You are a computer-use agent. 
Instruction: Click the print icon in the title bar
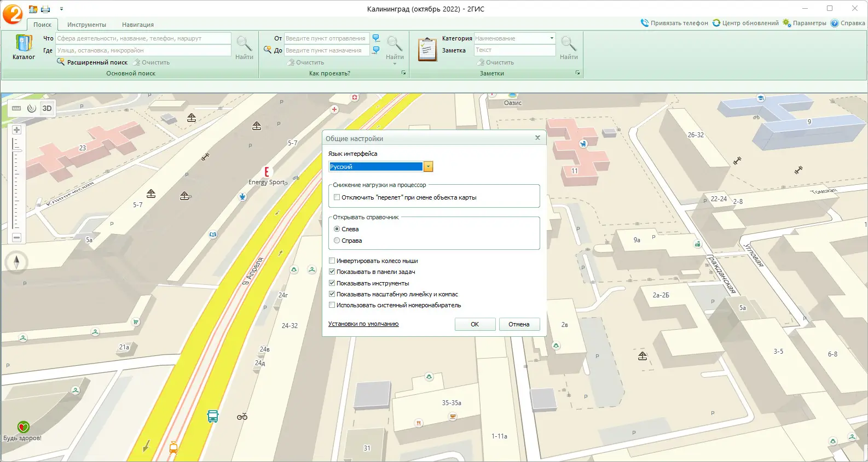tap(46, 9)
